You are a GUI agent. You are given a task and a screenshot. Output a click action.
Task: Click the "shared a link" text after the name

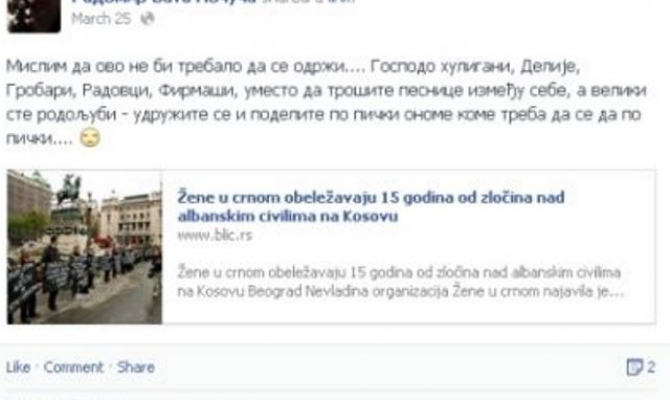pyautogui.click(x=308, y=2)
